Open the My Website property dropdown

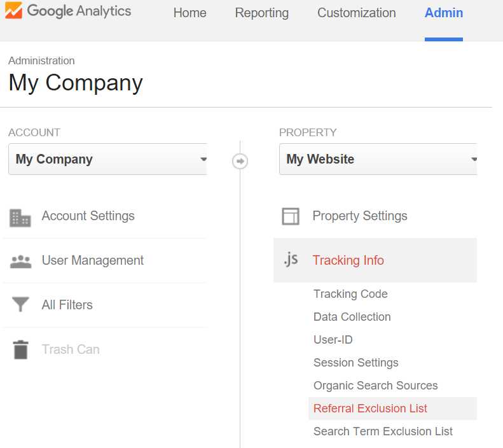378,159
